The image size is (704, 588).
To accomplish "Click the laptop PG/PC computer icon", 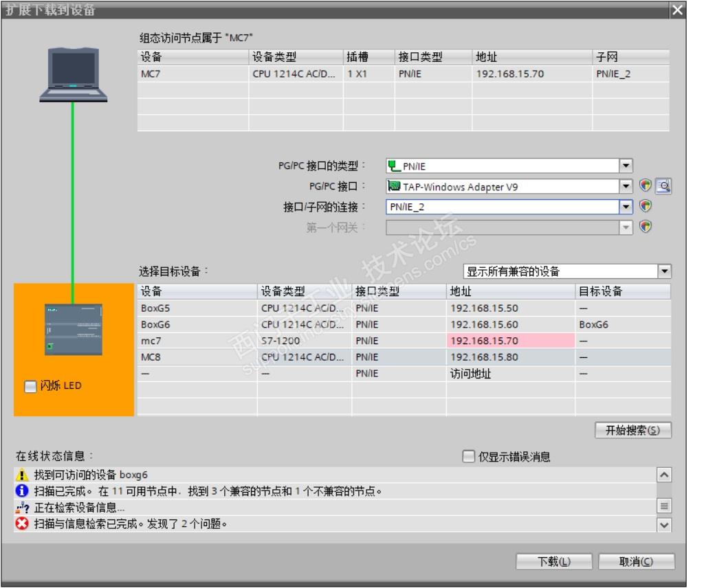I will point(73,75).
